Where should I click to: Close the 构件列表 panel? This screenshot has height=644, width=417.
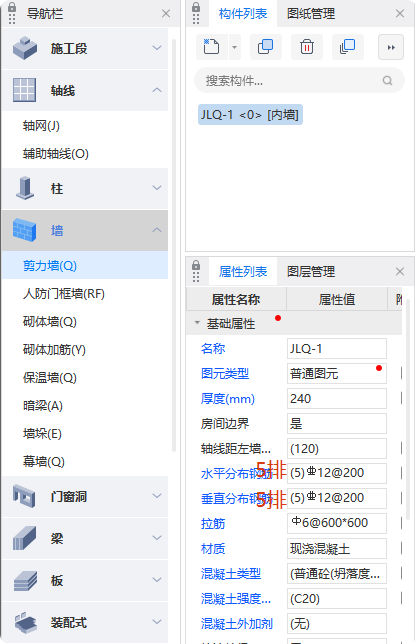[400, 14]
